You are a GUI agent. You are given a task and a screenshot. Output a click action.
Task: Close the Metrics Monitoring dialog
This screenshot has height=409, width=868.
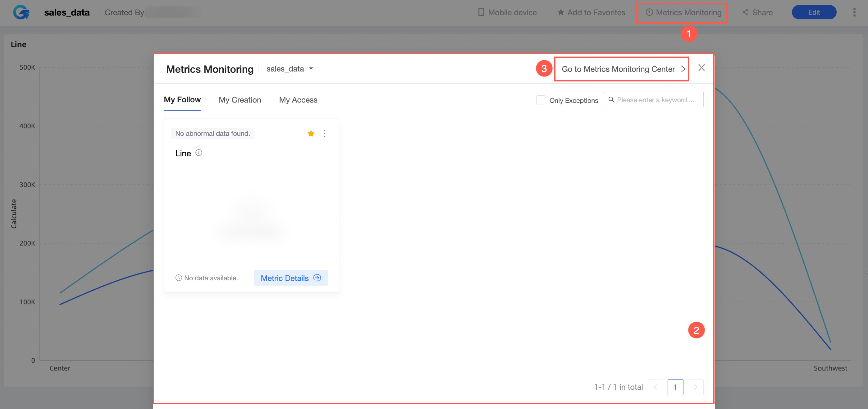coord(701,68)
